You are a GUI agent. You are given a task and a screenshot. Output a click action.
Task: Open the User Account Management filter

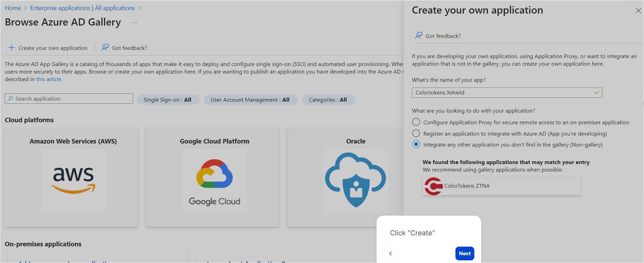click(250, 100)
